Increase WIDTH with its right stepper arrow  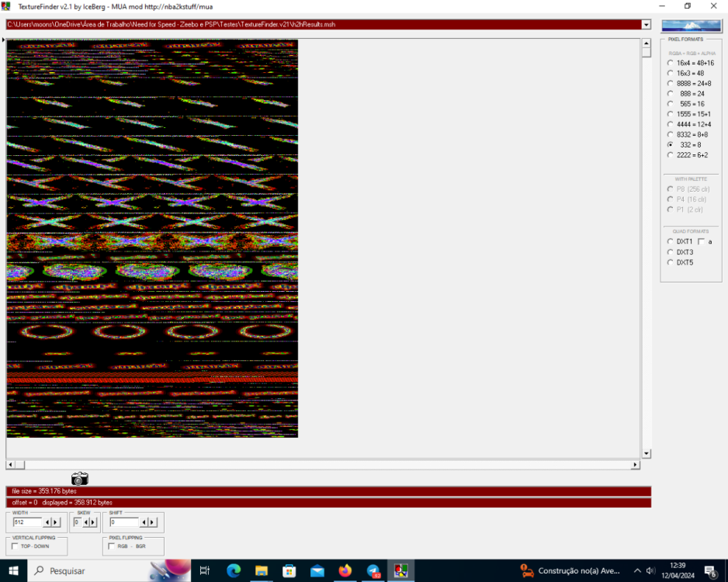(x=56, y=522)
